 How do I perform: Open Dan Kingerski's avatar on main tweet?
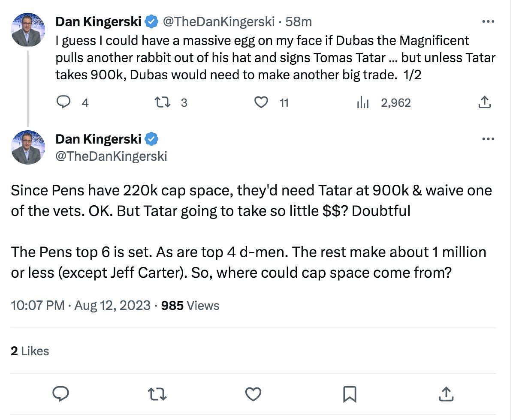(28, 147)
